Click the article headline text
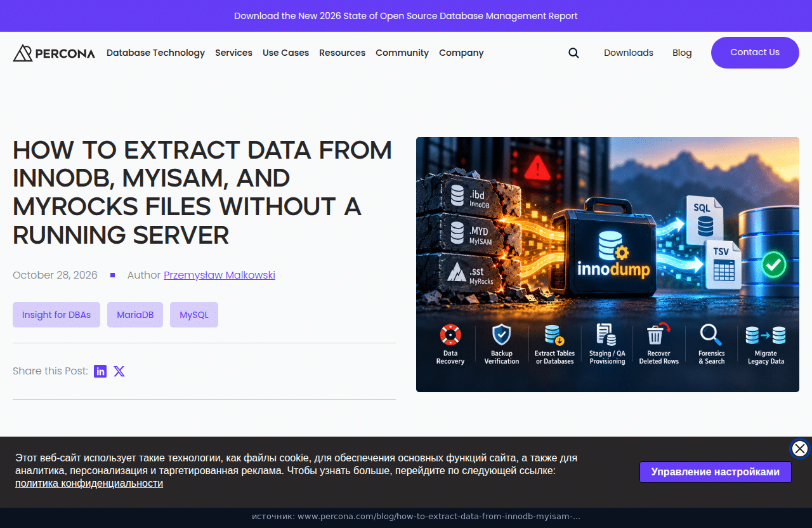Image resolution: width=812 pixels, height=528 pixels. click(x=202, y=192)
